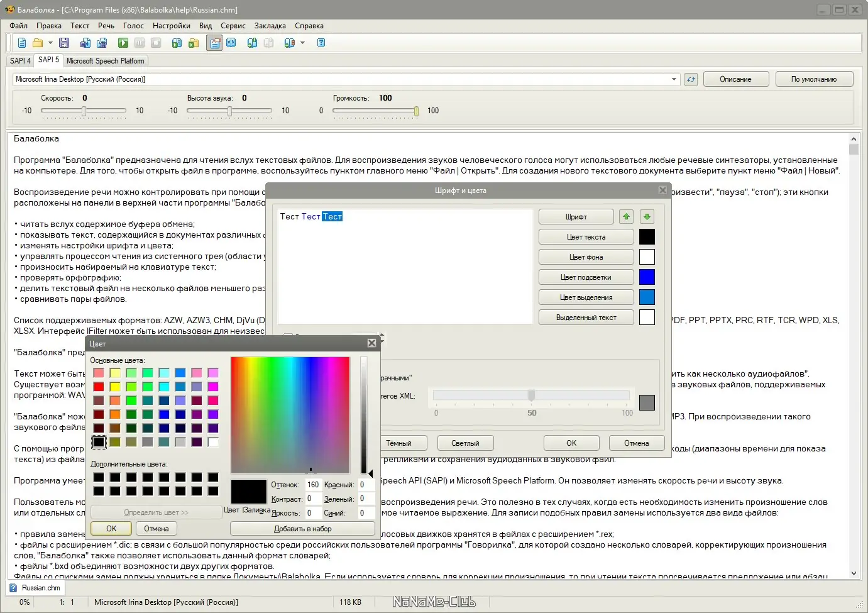The height and width of the screenshot is (613, 868).
Task: Click the Шрифт button
Action: pyautogui.click(x=576, y=217)
